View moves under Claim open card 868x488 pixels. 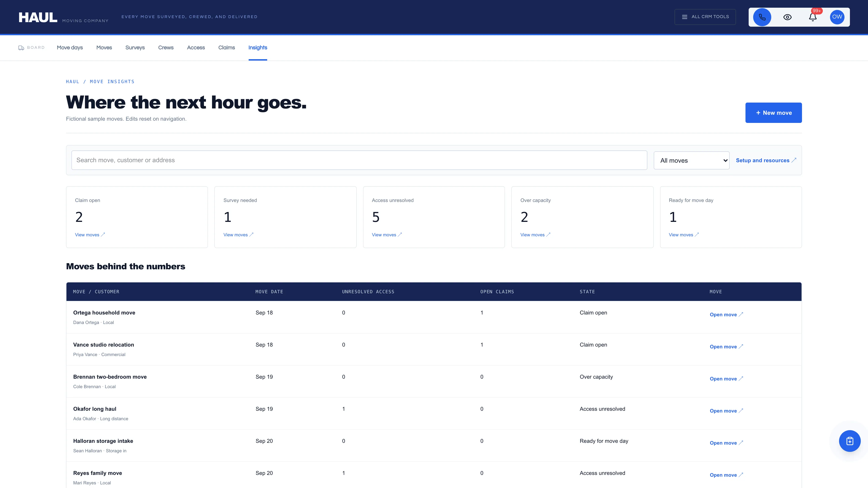point(90,235)
